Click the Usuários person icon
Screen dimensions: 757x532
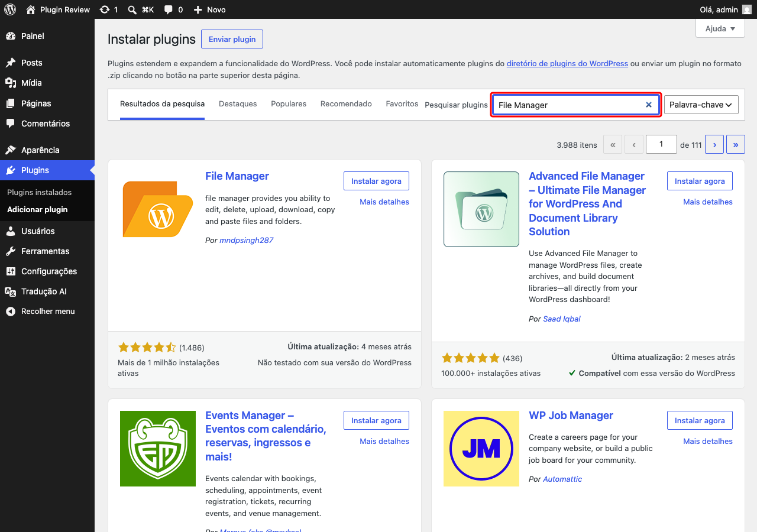11,231
